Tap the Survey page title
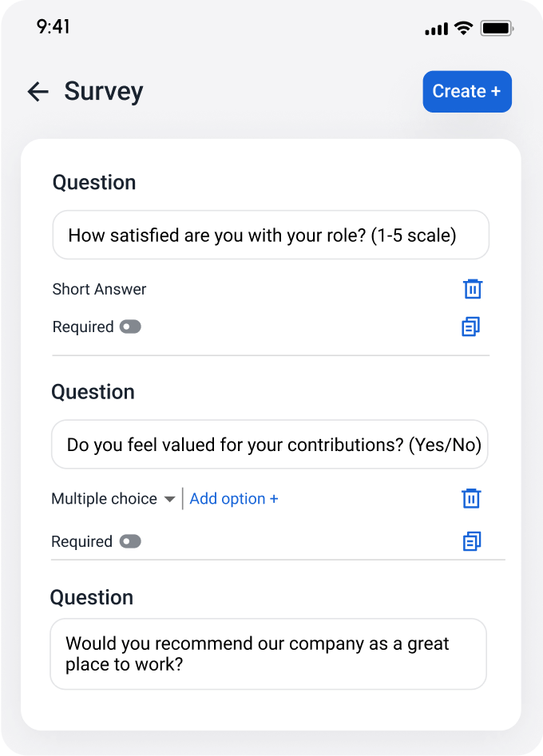The height and width of the screenshot is (756, 543). click(x=104, y=91)
